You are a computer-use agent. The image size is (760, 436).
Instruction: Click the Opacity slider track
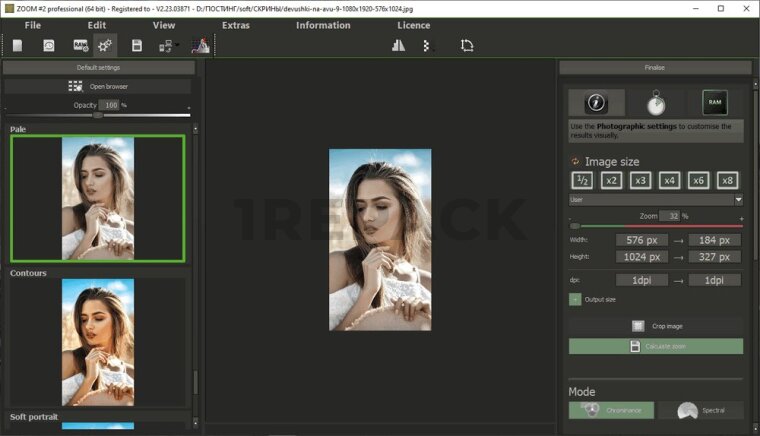point(140,115)
